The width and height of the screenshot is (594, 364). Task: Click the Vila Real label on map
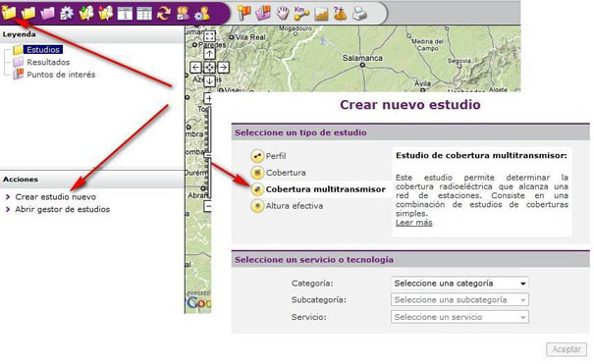250,37
